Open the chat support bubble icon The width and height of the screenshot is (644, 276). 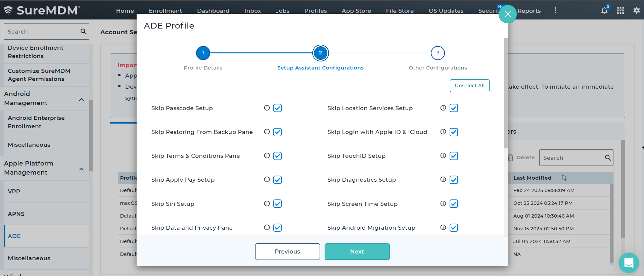(x=629, y=263)
